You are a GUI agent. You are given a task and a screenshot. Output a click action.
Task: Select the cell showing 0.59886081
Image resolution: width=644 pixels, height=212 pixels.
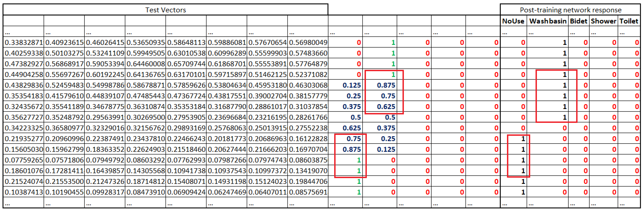[x=227, y=42]
